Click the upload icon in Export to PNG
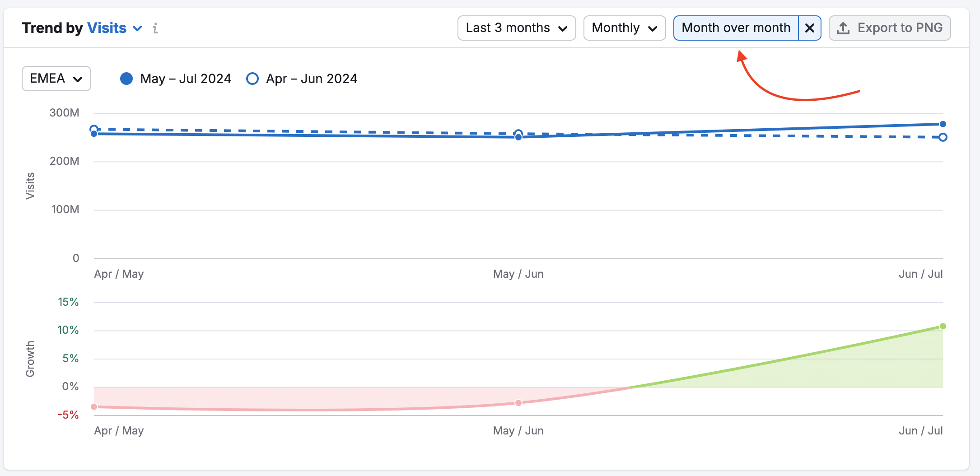Image resolution: width=980 pixels, height=476 pixels. 843,28
